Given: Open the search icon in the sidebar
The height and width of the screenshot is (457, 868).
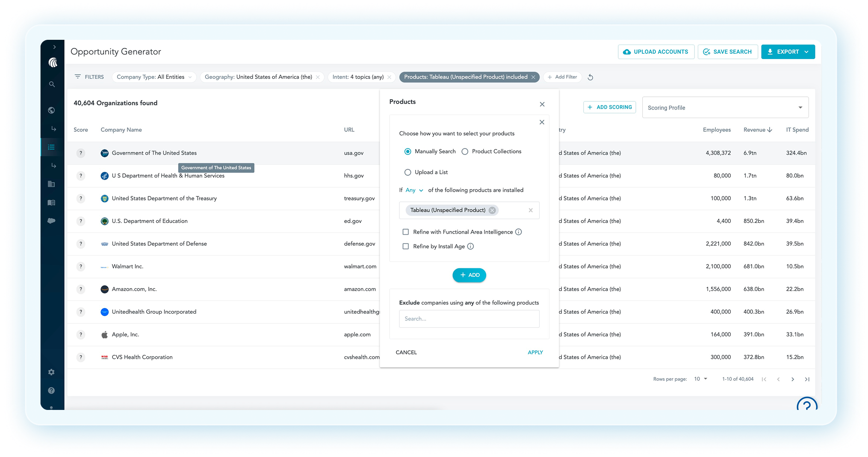Looking at the screenshot, I should tap(52, 84).
